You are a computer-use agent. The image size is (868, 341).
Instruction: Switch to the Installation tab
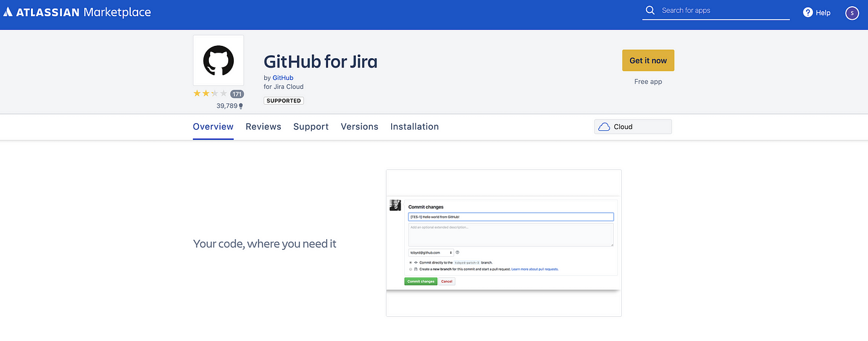[415, 126]
